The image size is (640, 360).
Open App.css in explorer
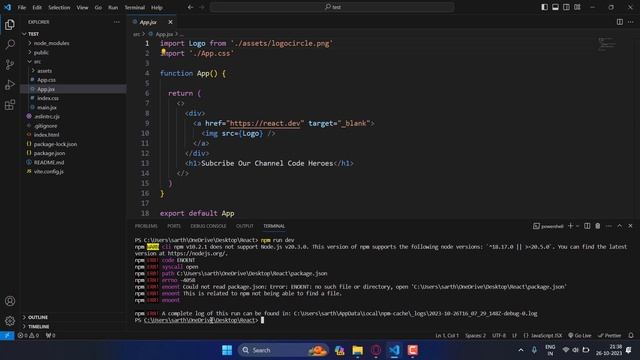[x=46, y=80]
